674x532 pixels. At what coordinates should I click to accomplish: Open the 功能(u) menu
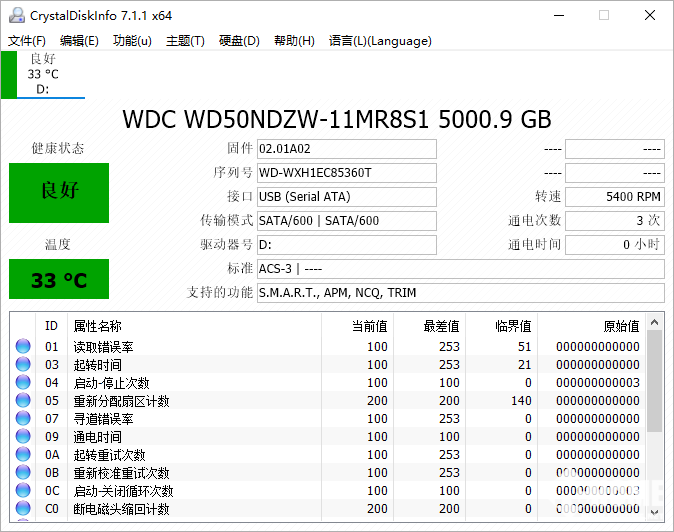point(132,41)
